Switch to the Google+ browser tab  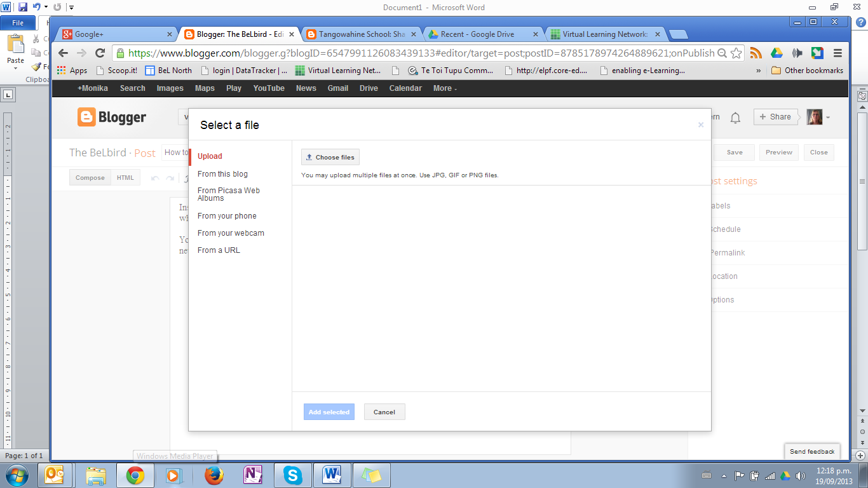click(116, 34)
